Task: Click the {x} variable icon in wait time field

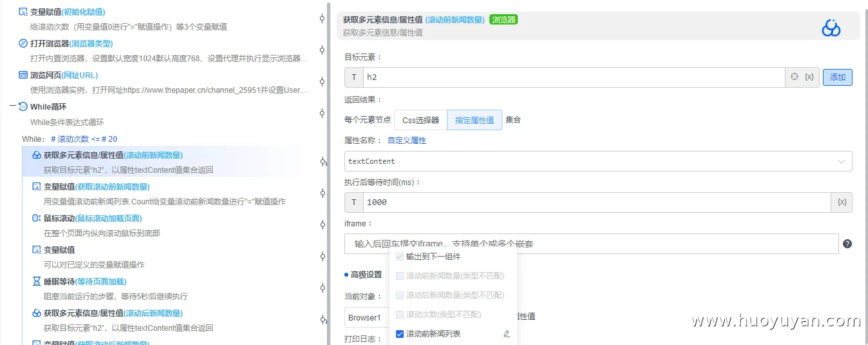Action: 842,202
